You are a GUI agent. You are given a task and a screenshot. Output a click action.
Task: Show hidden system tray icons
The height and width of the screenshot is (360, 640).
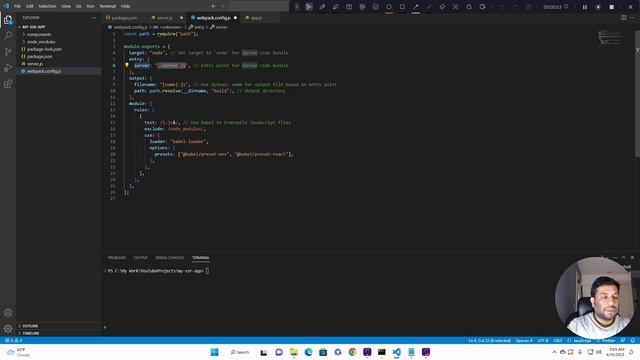click(554, 352)
